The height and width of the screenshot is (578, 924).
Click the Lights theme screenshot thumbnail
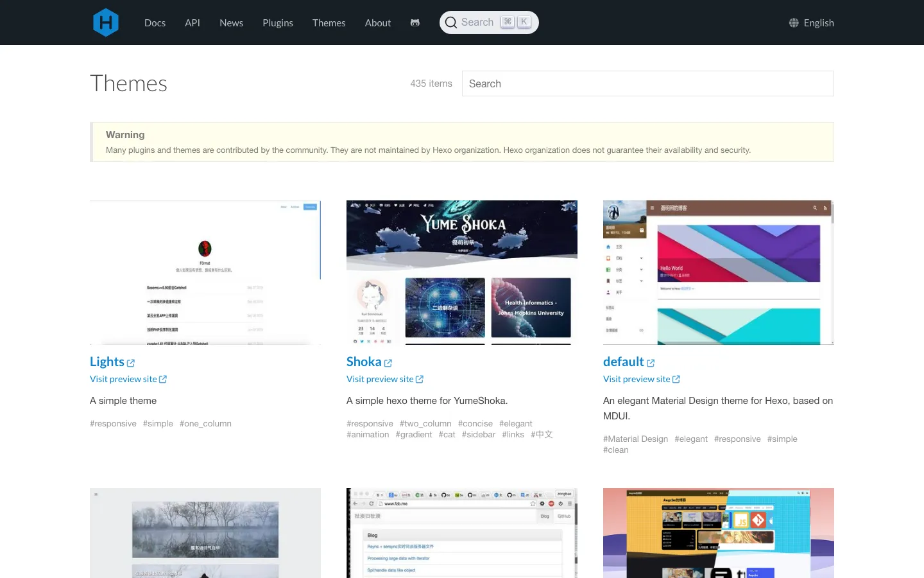point(205,272)
